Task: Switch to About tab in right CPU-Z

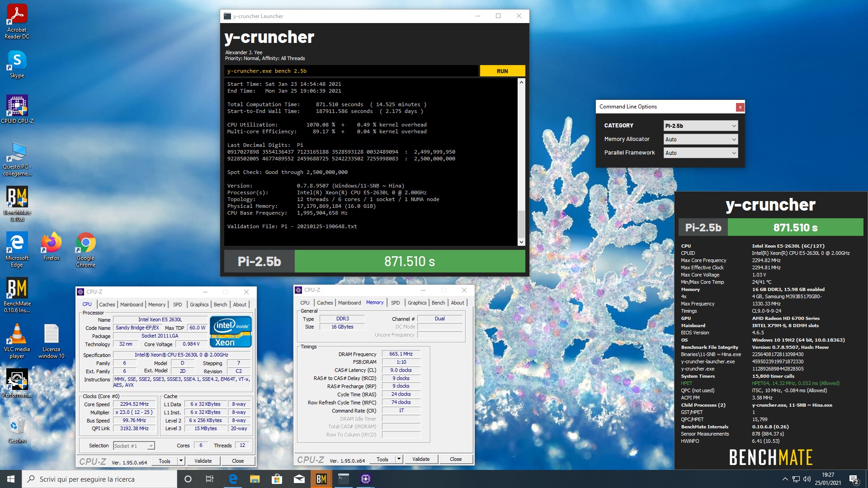Action: (x=458, y=303)
